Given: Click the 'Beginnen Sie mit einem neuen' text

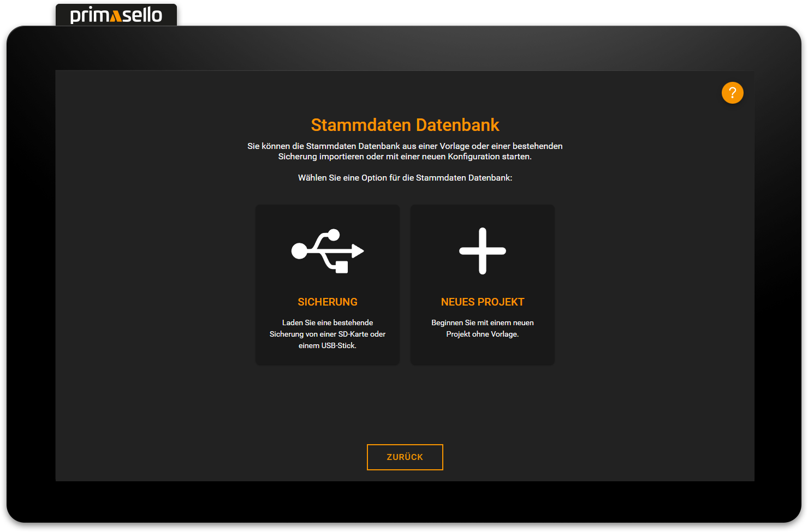Looking at the screenshot, I should pos(482,322).
